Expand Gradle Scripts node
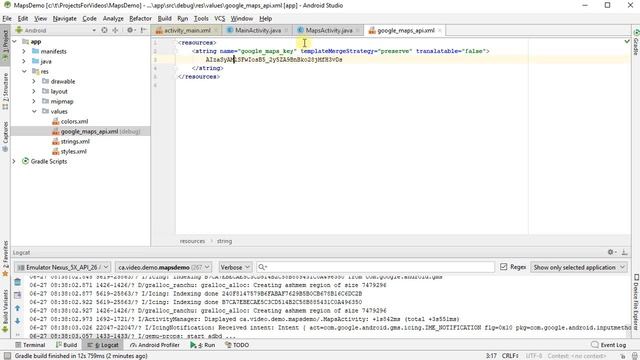Image resolution: width=640 pixels, height=360 pixels. [x=14, y=162]
